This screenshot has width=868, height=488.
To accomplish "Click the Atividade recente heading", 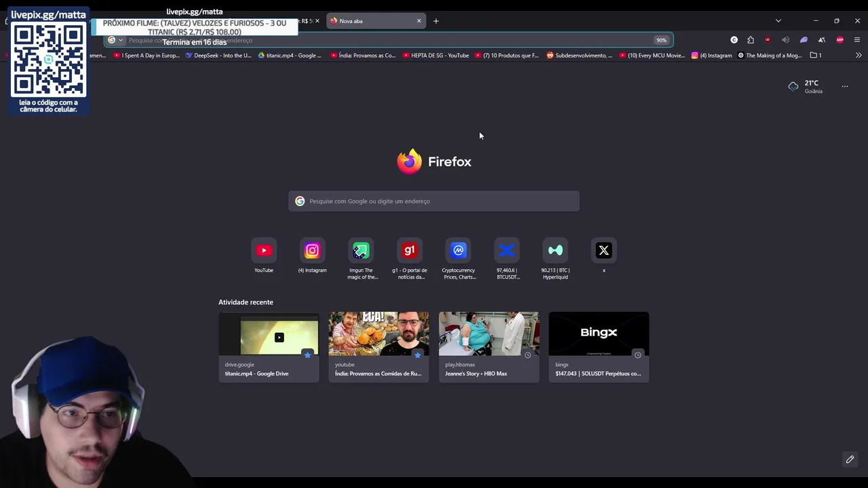I will (x=245, y=302).
